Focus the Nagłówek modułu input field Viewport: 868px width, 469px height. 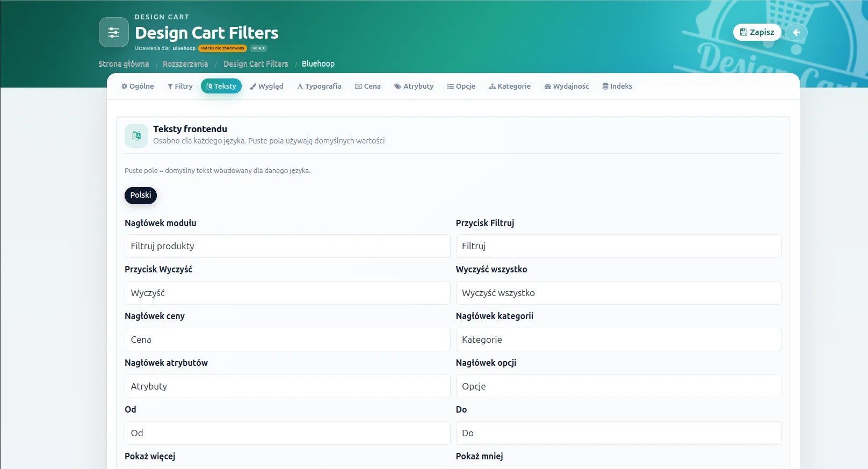[x=287, y=246]
